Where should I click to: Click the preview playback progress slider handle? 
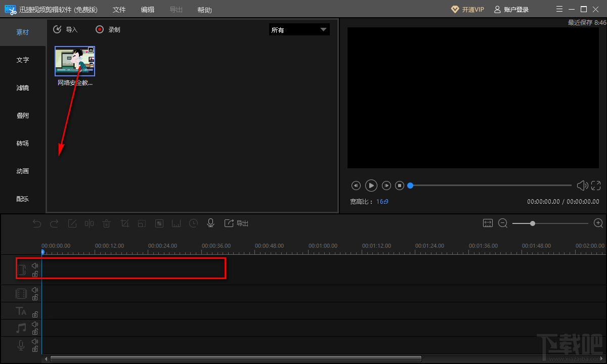point(410,186)
